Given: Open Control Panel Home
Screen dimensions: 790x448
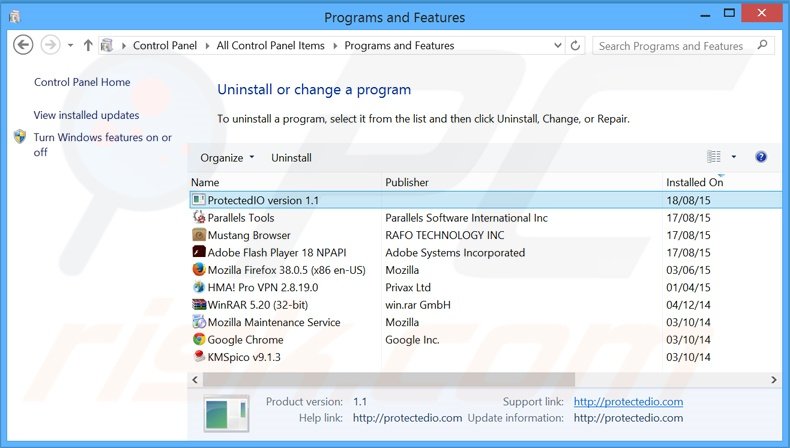Looking at the screenshot, I should [82, 82].
